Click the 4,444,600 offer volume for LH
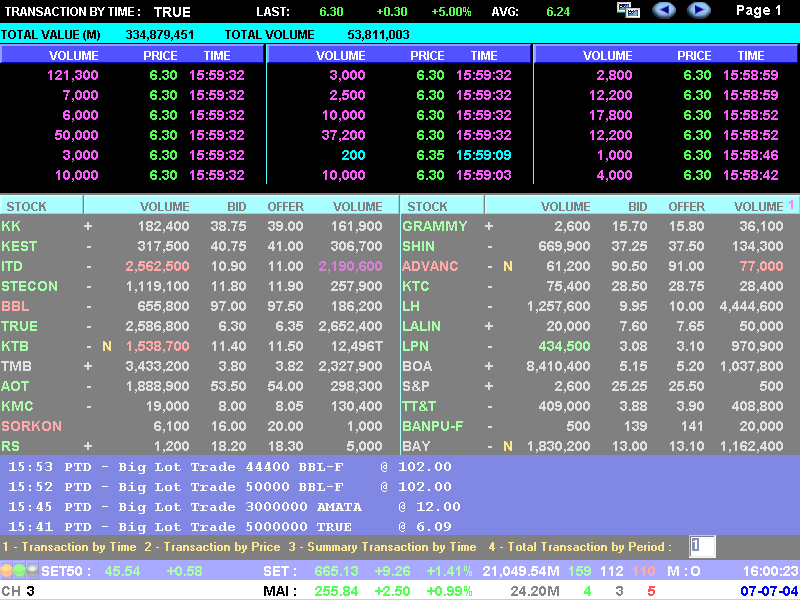 [x=751, y=306]
